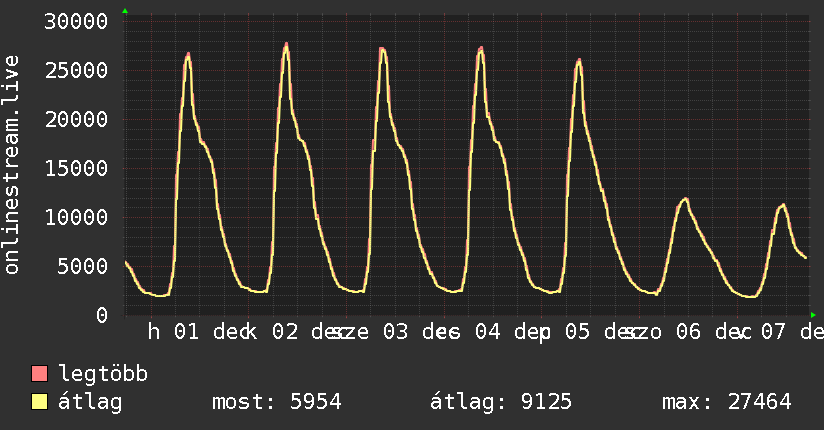Screen dimensions: 824x430
Task: Click the highest peak near date 02
Action: click(x=286, y=44)
